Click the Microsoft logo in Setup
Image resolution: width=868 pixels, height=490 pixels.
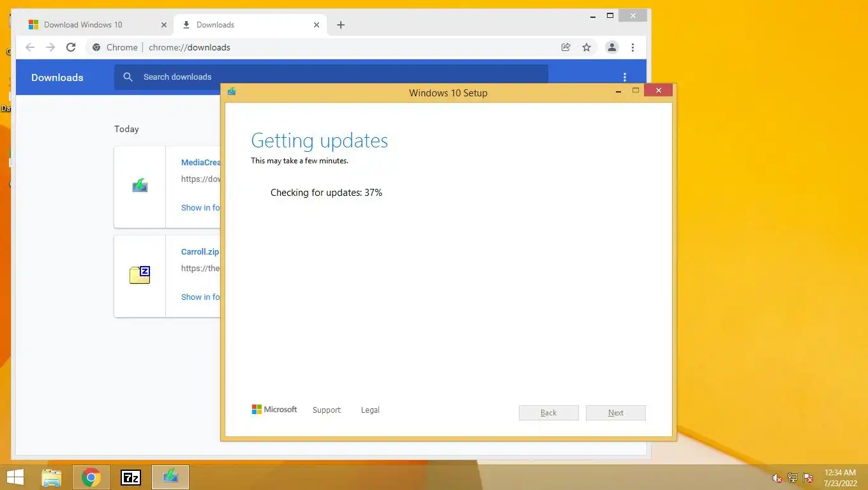274,410
